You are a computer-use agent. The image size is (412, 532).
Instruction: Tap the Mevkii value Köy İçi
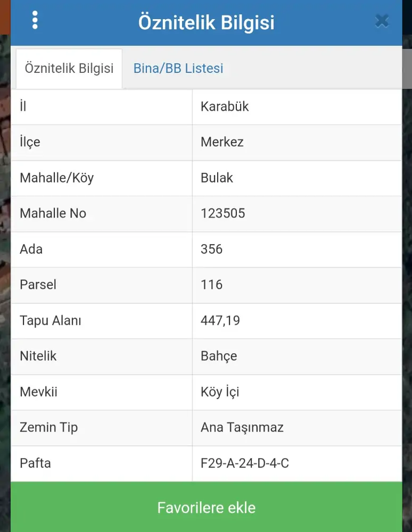pos(220,392)
